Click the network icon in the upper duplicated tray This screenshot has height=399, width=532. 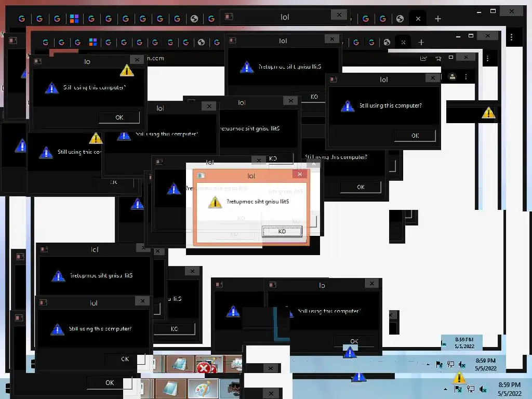pos(450,364)
